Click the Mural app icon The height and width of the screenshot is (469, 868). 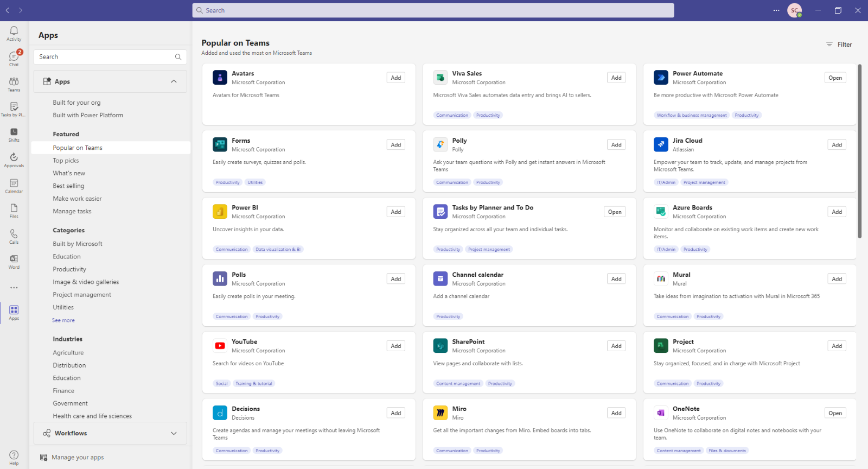pyautogui.click(x=661, y=279)
